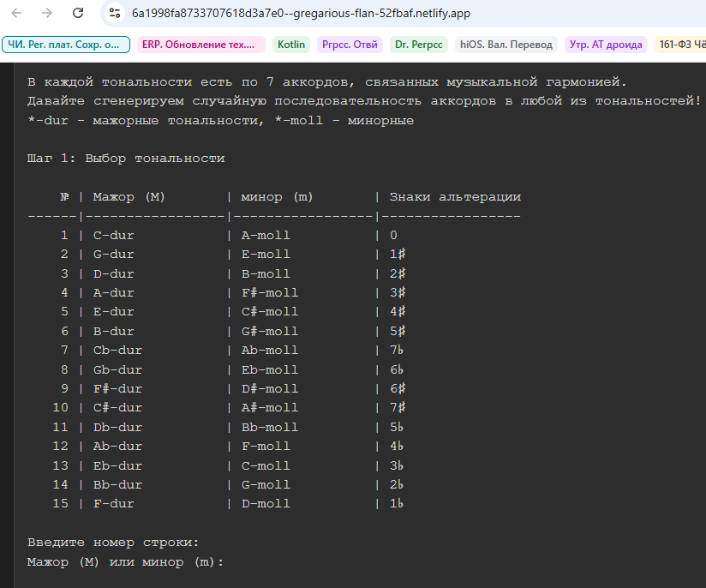
Task: Click the Ab-dur cell
Action: (x=117, y=447)
